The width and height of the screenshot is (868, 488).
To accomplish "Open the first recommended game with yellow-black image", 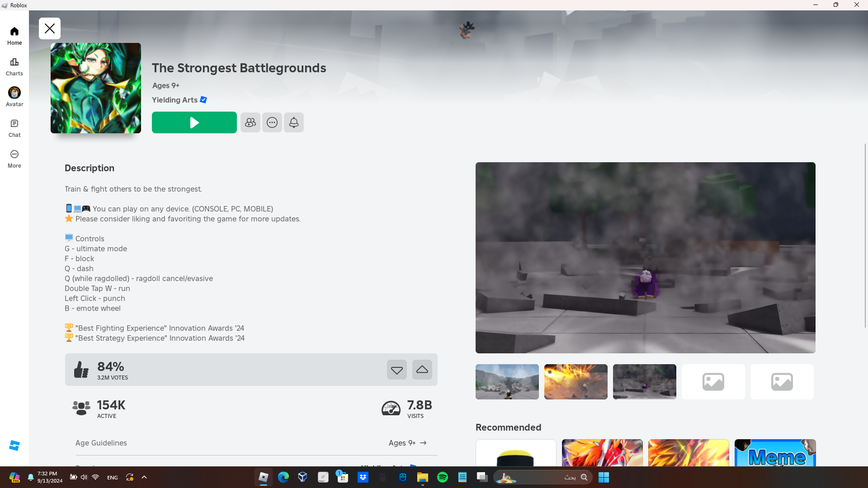I will (516, 453).
